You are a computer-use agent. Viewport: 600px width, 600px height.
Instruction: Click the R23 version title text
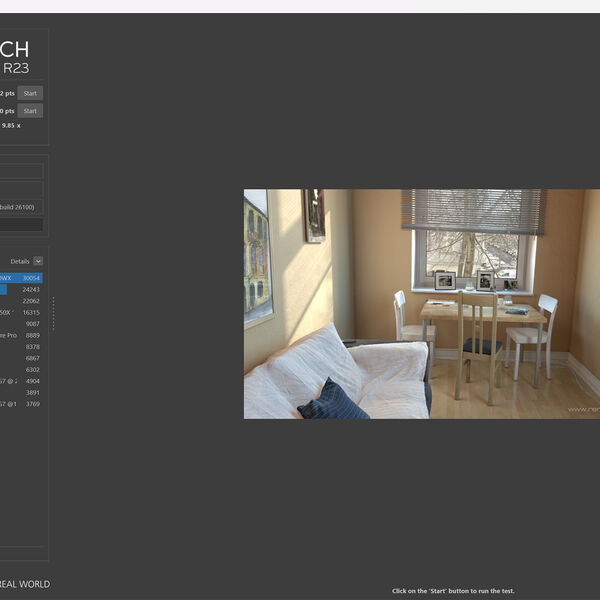click(16, 68)
